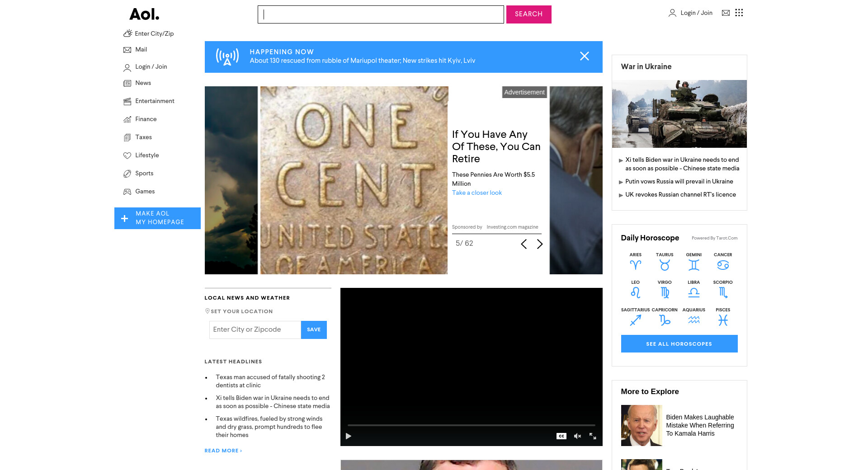The image size is (868, 470).
Task: Open Xi tells Biden story in War in Ukraine
Action: point(682,164)
